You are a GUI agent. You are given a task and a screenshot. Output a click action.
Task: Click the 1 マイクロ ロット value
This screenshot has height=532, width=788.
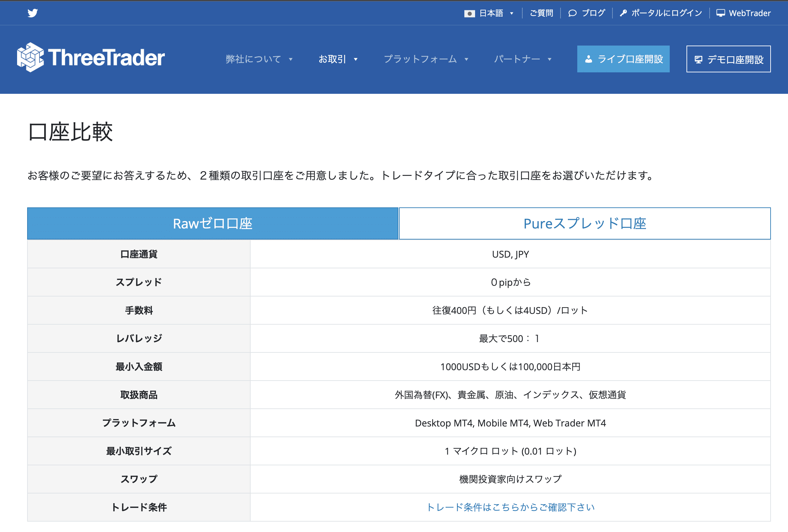coord(510,451)
